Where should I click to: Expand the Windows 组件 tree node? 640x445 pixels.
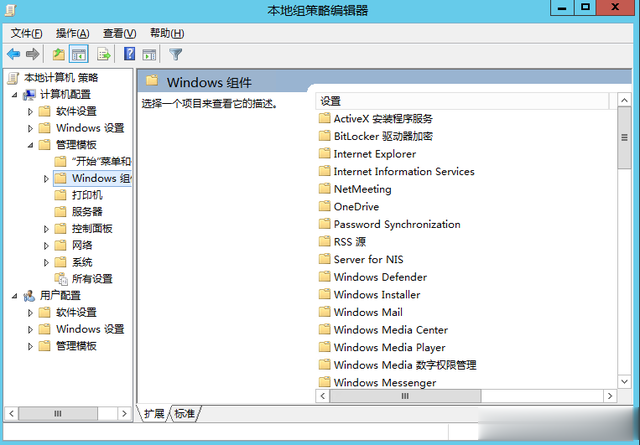pos(46,179)
